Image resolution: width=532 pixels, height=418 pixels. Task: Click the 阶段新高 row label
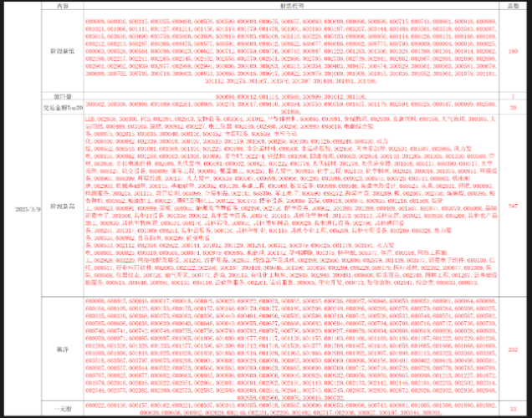tap(61, 204)
